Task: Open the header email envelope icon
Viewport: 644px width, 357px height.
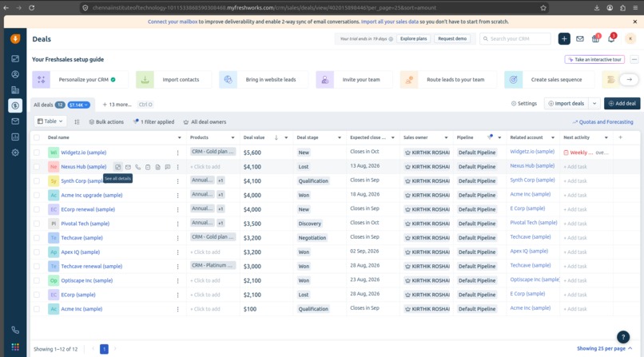Action: coord(580,38)
